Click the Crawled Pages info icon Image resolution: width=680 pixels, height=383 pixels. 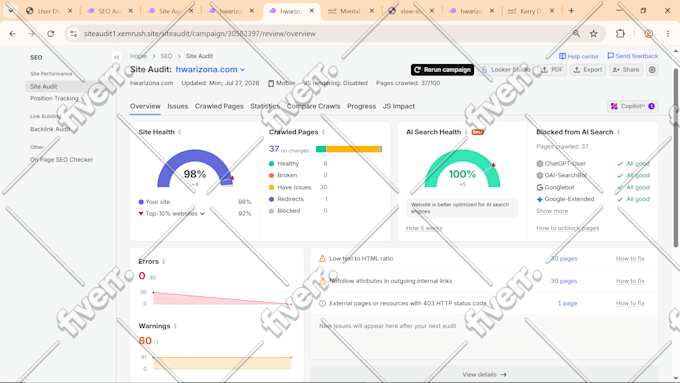(x=324, y=132)
